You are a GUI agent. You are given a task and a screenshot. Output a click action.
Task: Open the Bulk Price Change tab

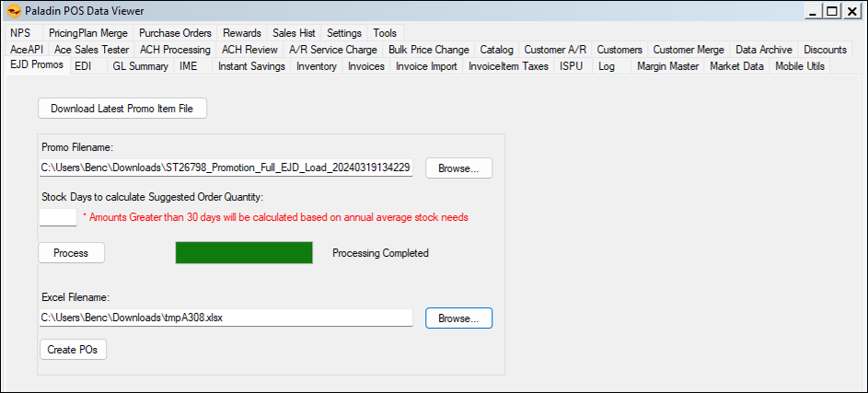428,50
